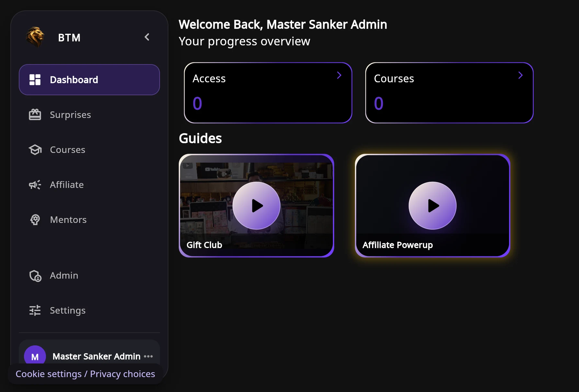Collapse the sidebar with the left chevron
The width and height of the screenshot is (579, 392).
pos(147,37)
